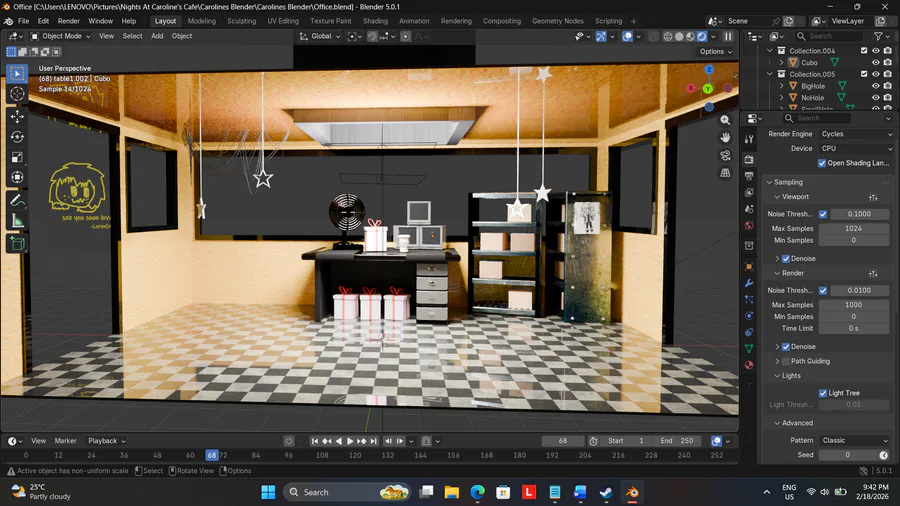Switch to perspective/orthographic grid icon
This screenshot has height=506, width=900.
[725, 173]
